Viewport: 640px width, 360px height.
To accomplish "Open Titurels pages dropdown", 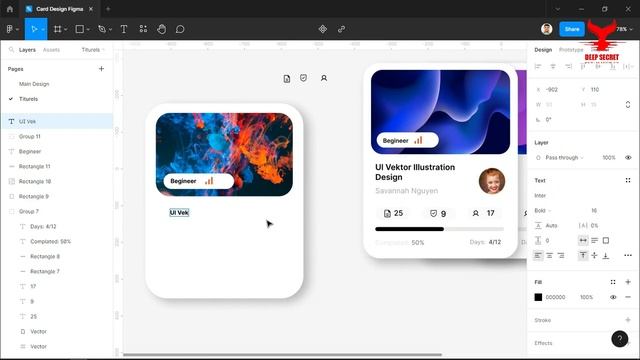I will [93, 50].
